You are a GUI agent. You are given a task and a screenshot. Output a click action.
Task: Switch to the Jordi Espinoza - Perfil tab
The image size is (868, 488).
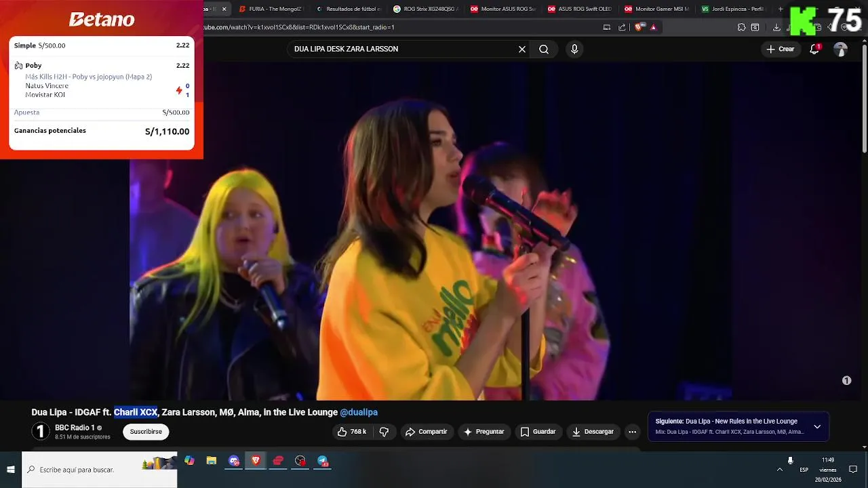pyautogui.click(x=734, y=9)
